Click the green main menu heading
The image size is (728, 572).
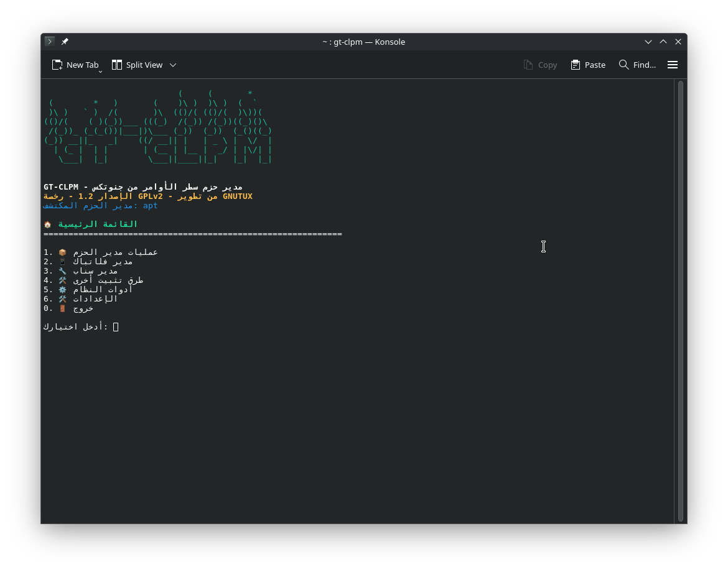[91, 224]
